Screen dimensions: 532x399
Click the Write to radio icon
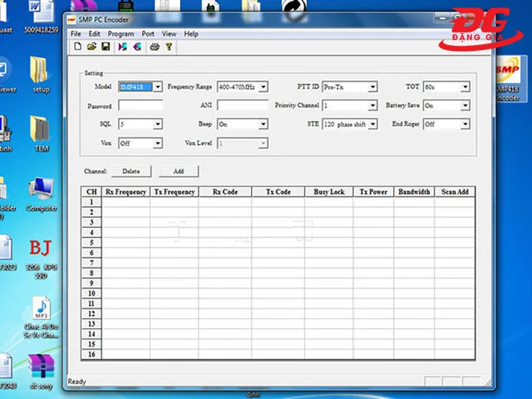[137, 47]
